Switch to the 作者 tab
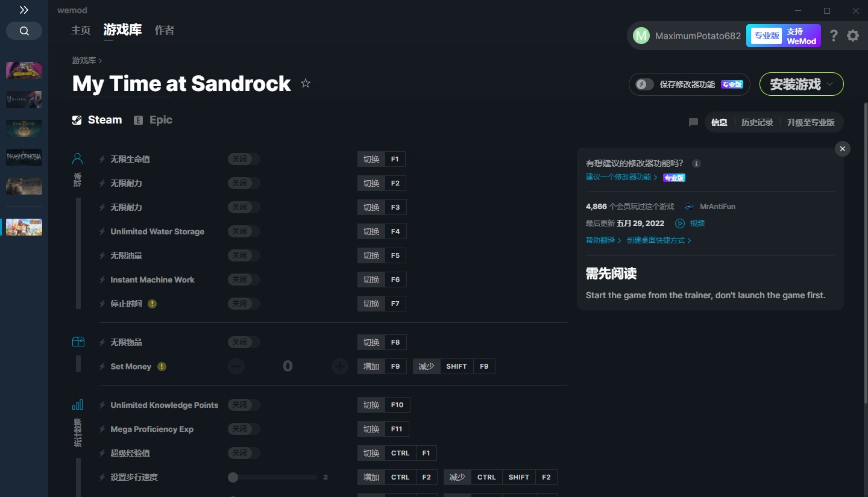Viewport: 868px width, 497px height. pos(165,30)
